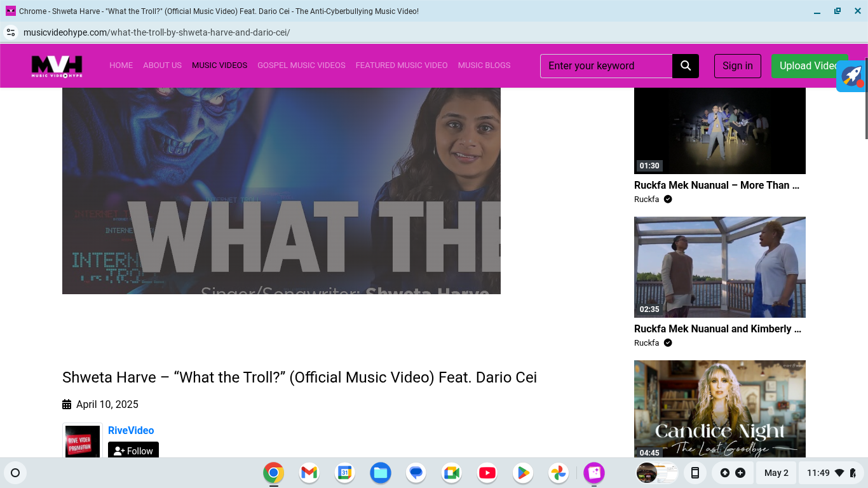Select MUSIC VIDEOS in the nav bar

(219, 65)
